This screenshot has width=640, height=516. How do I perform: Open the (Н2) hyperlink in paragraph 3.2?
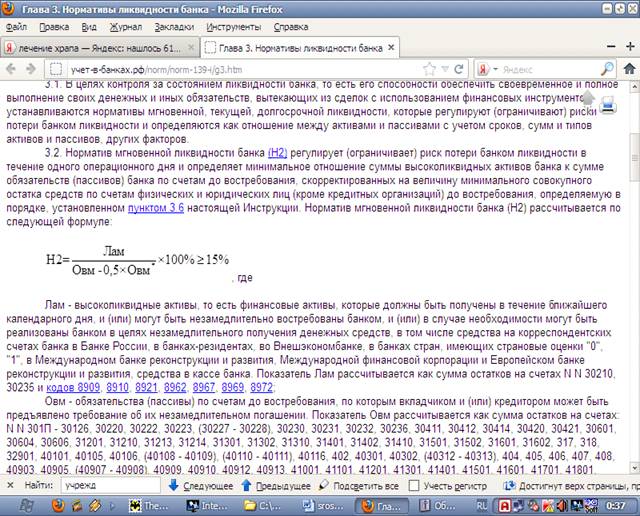(x=277, y=152)
